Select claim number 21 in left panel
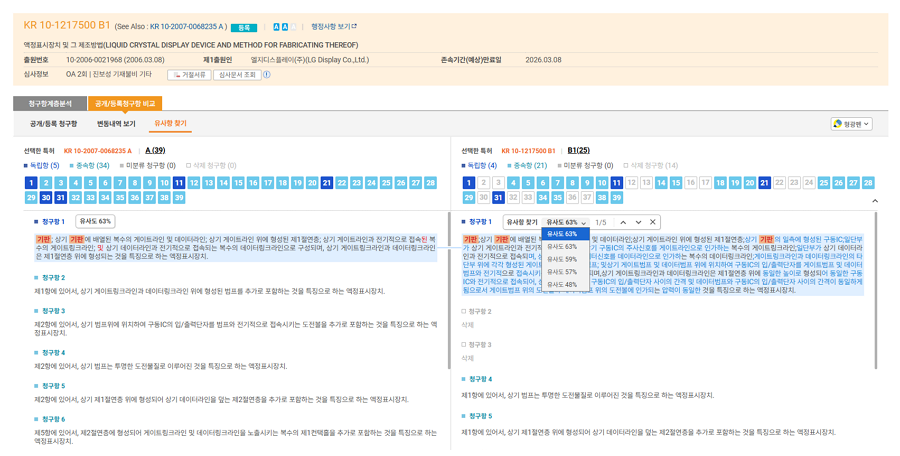 (x=327, y=183)
